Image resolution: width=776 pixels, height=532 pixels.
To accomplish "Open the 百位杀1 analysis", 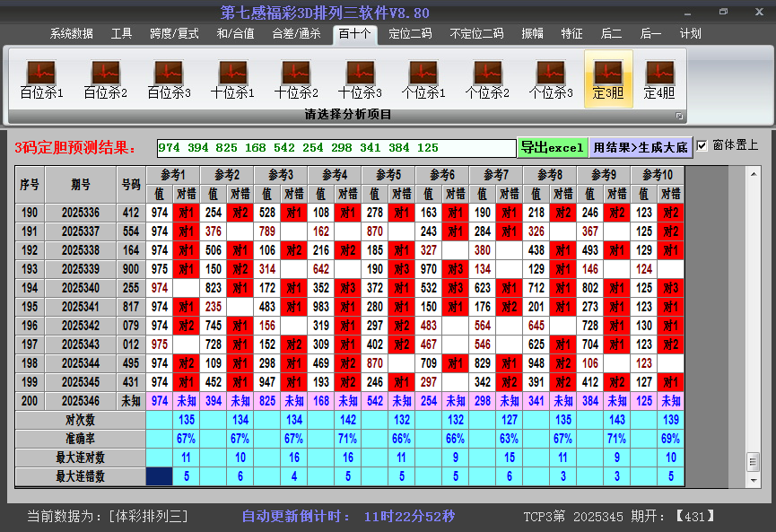I will click(41, 79).
